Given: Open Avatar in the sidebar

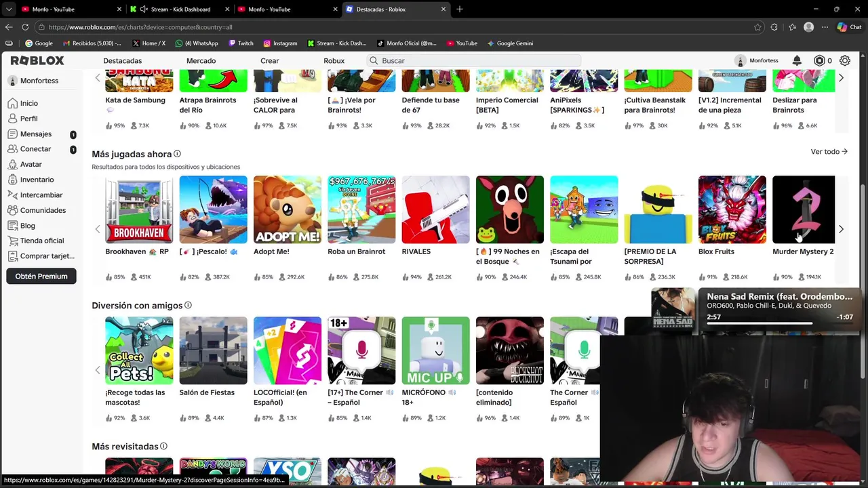Looking at the screenshot, I should click(x=26, y=164).
